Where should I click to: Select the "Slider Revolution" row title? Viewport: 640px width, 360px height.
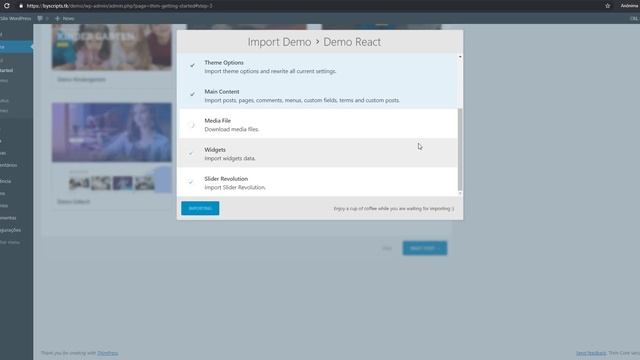click(226, 178)
